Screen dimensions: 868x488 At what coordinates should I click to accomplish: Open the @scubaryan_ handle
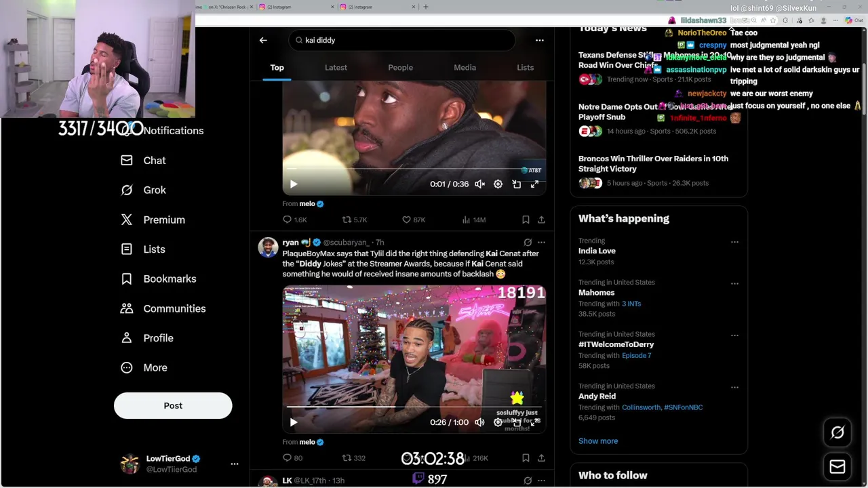[x=346, y=243]
